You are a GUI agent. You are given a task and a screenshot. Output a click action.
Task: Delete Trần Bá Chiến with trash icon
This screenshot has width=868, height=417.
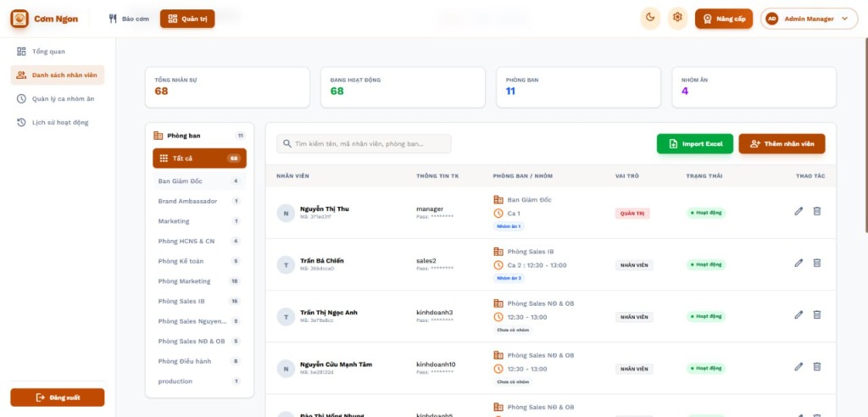(x=817, y=264)
